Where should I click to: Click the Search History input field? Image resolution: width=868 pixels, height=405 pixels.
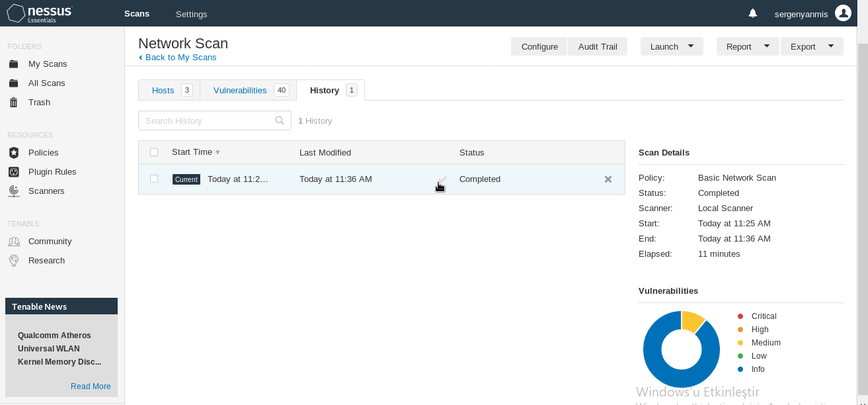point(215,120)
